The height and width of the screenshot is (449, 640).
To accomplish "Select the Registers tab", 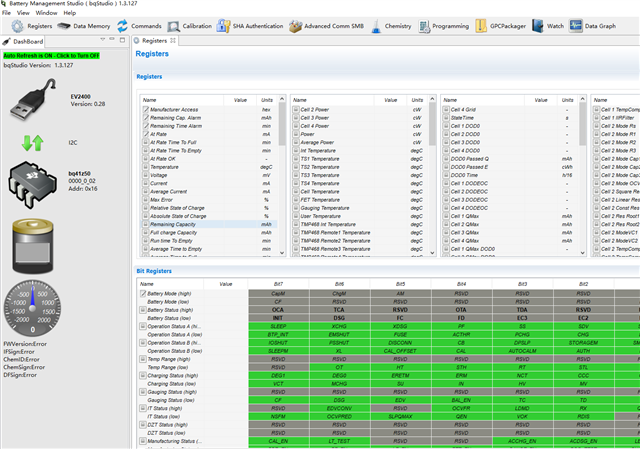I will coord(154,40).
